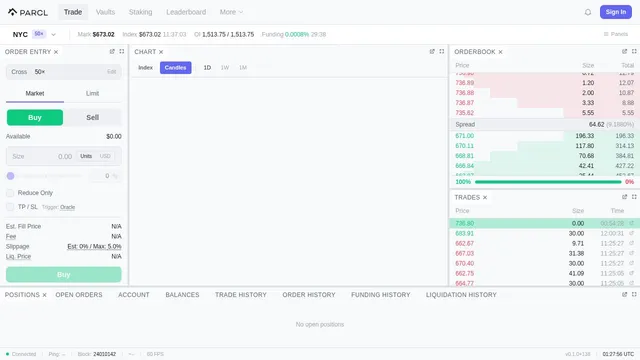The height and width of the screenshot is (360, 640).
Task: Maximize the Trades panel
Action: pyautogui.click(x=634, y=197)
